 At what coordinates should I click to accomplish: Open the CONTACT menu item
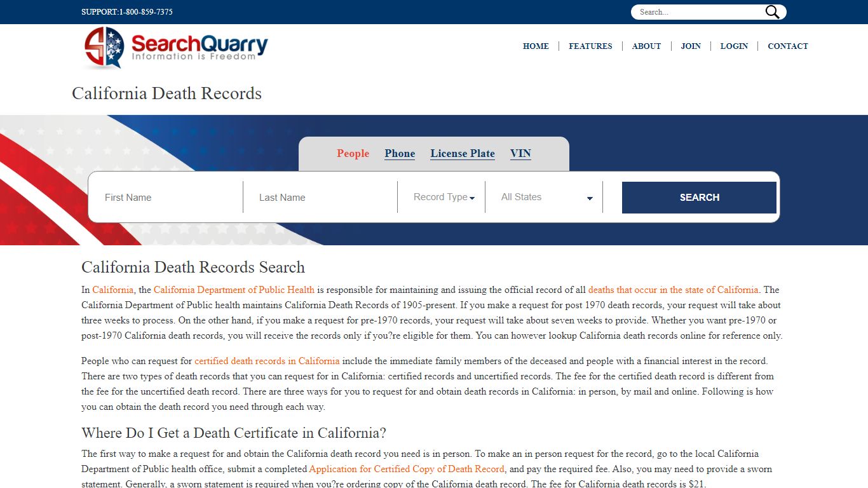point(788,46)
